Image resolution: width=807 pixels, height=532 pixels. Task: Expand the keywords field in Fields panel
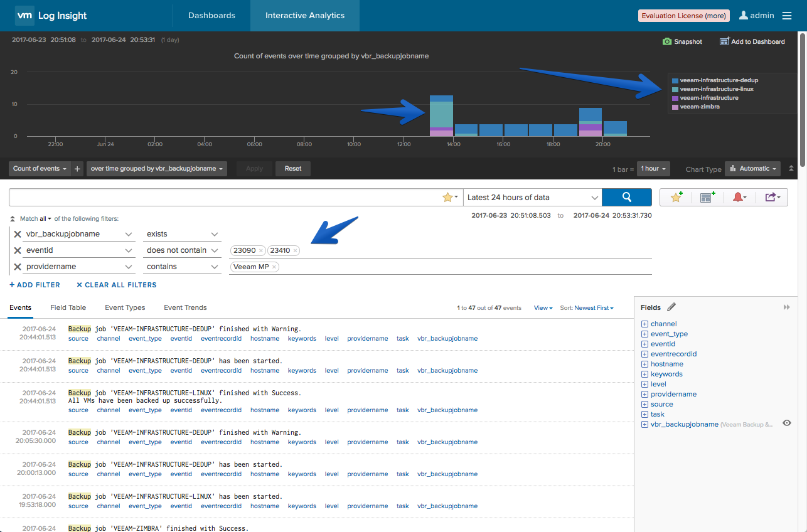click(644, 374)
